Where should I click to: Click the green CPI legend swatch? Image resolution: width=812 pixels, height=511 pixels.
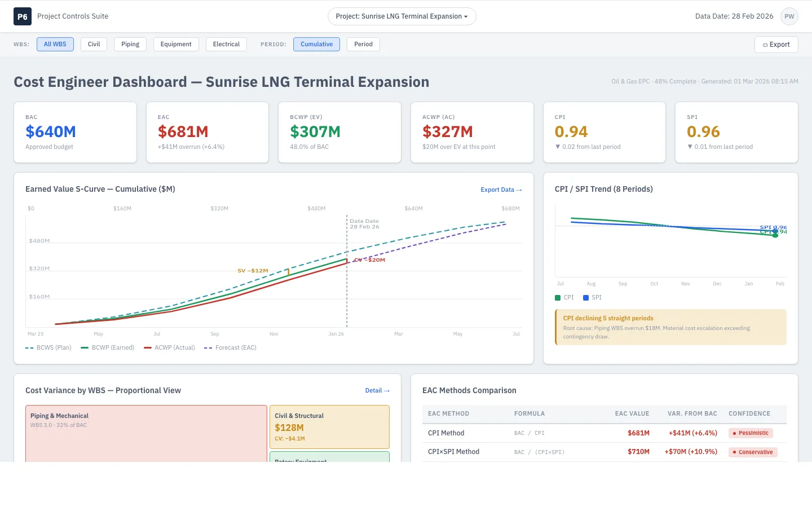coord(558,298)
